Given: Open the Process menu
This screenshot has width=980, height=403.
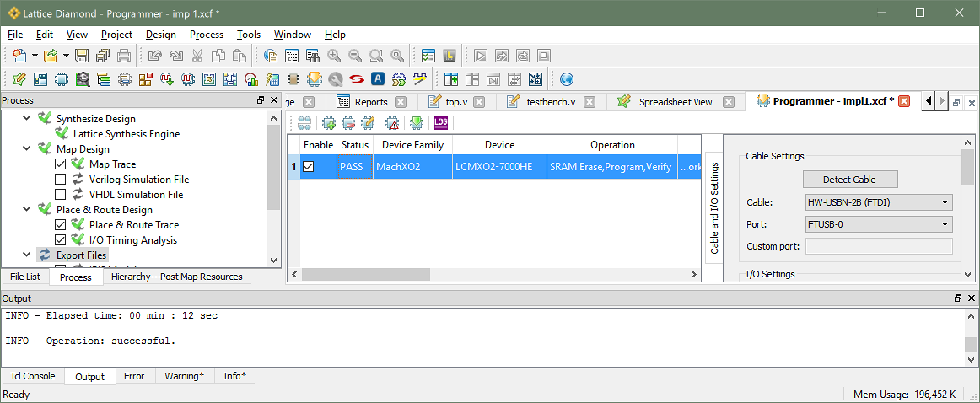Looking at the screenshot, I should pyautogui.click(x=207, y=35).
